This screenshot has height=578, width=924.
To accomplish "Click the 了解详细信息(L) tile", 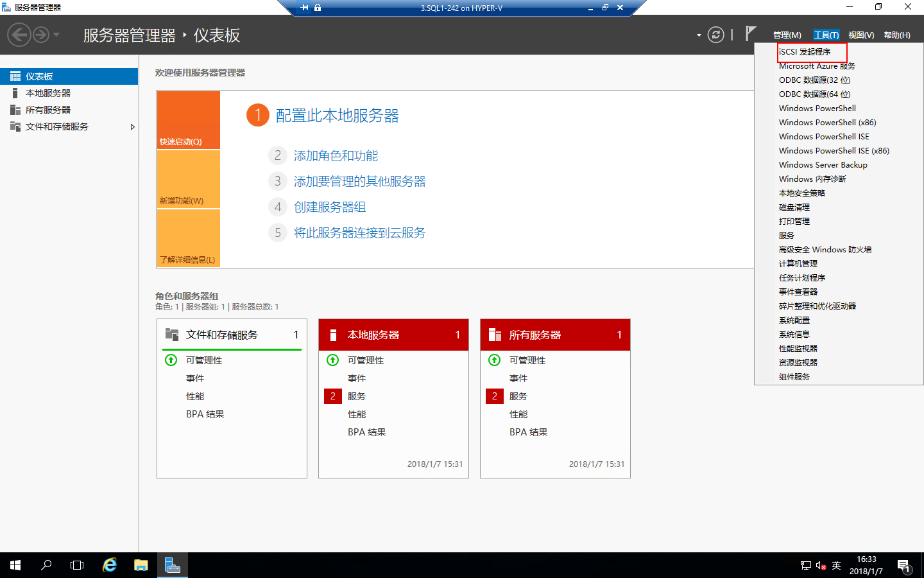I will (189, 238).
